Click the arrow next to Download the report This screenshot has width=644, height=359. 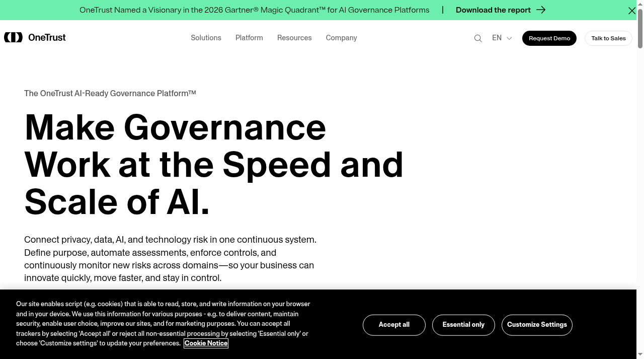(541, 10)
